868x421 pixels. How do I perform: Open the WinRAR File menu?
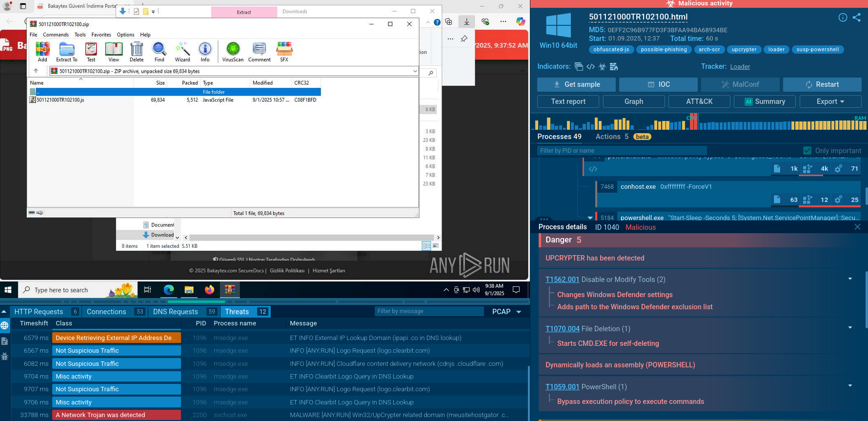pyautogui.click(x=33, y=35)
